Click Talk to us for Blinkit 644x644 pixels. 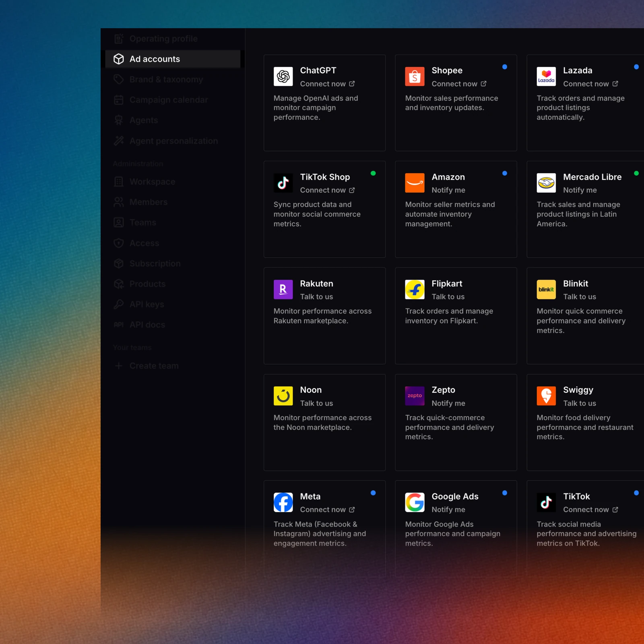coord(580,297)
